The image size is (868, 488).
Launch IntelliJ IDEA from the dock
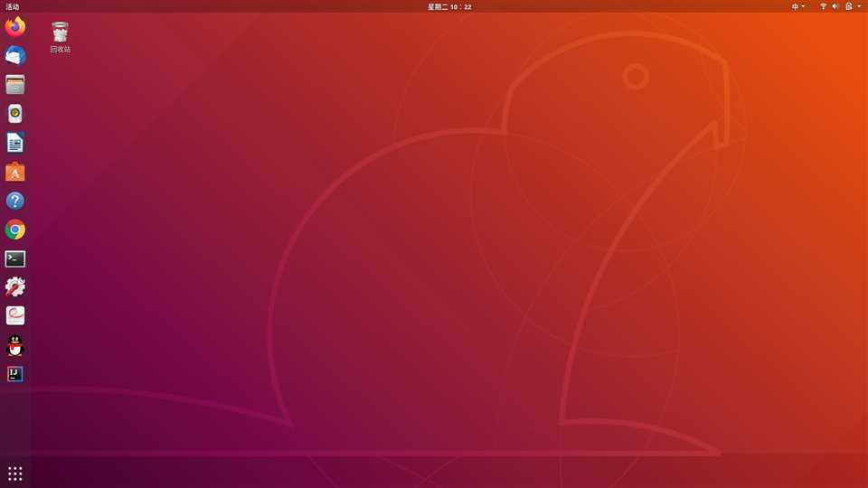click(x=15, y=374)
